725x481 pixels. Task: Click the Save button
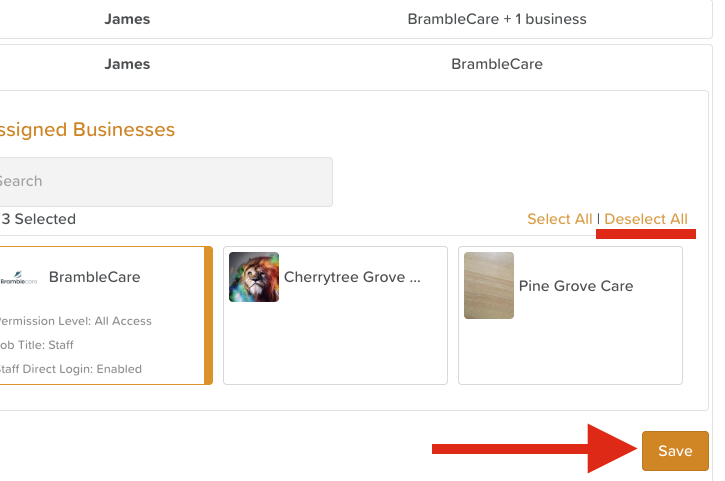(x=675, y=451)
